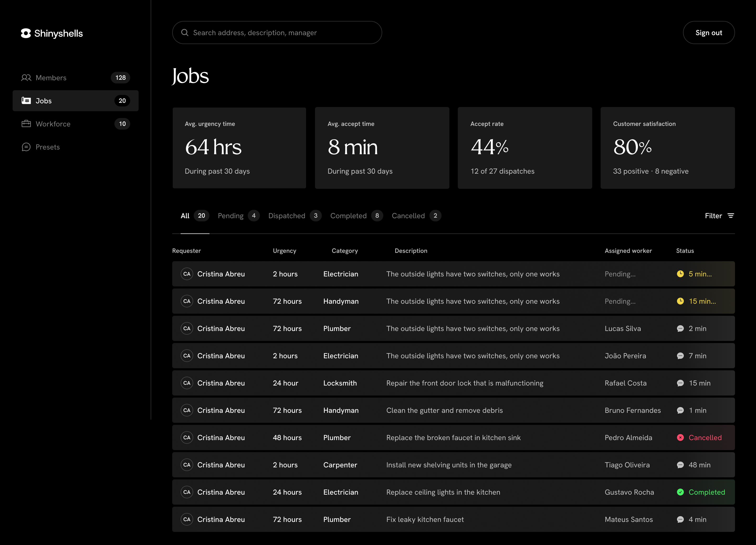This screenshot has height=545, width=756.
Task: Click chat icon in Rafael Costa row
Action: (680, 383)
